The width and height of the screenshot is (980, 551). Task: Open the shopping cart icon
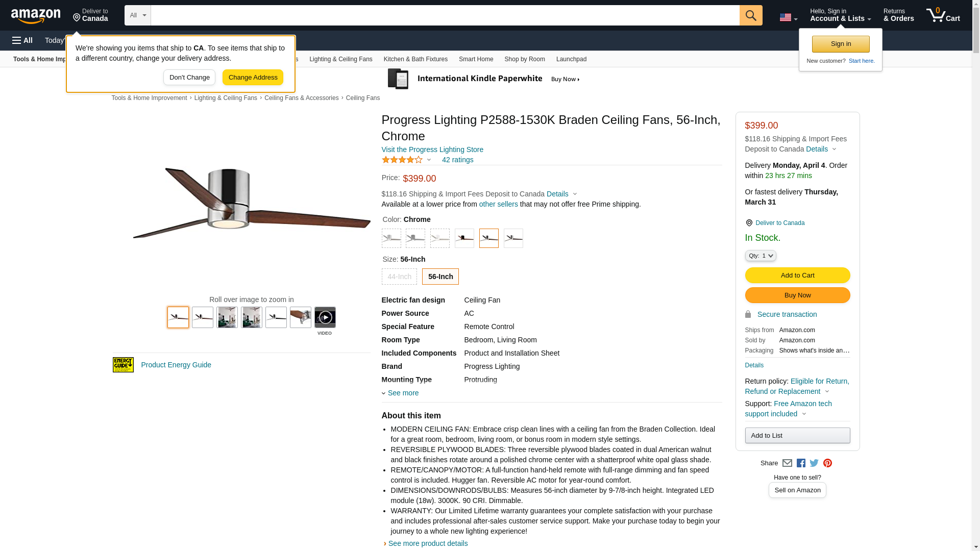942,15
